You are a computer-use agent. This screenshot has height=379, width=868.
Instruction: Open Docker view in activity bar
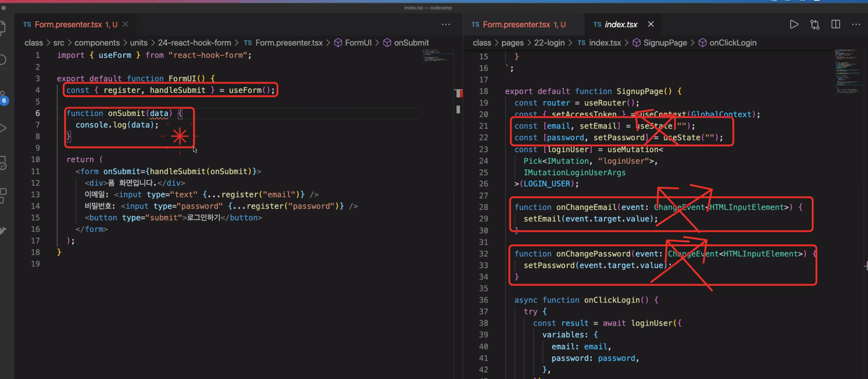[x=3, y=230]
